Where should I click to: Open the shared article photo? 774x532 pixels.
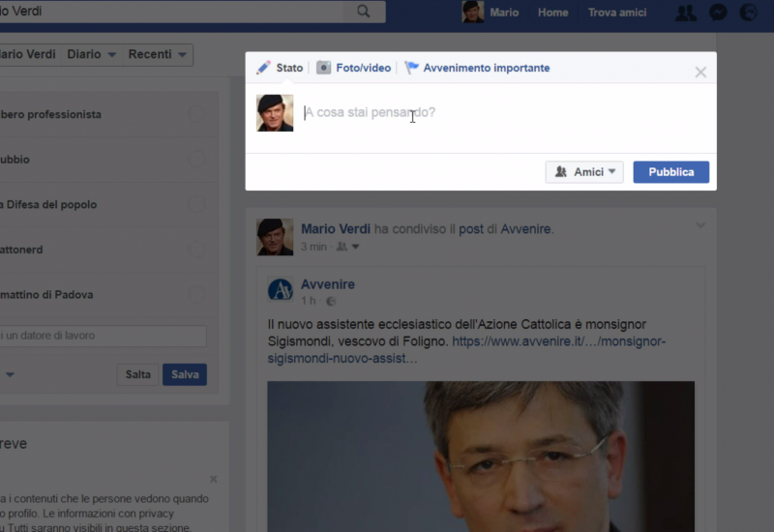pyautogui.click(x=481, y=457)
